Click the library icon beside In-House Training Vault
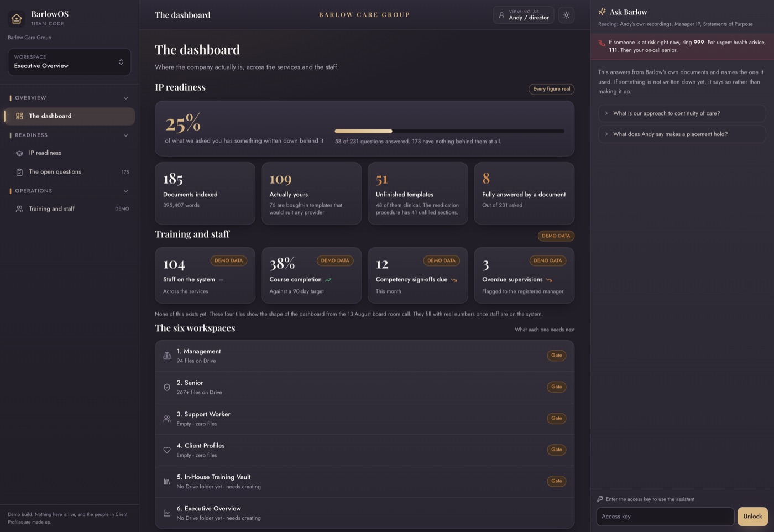774x532 pixels. tap(167, 482)
